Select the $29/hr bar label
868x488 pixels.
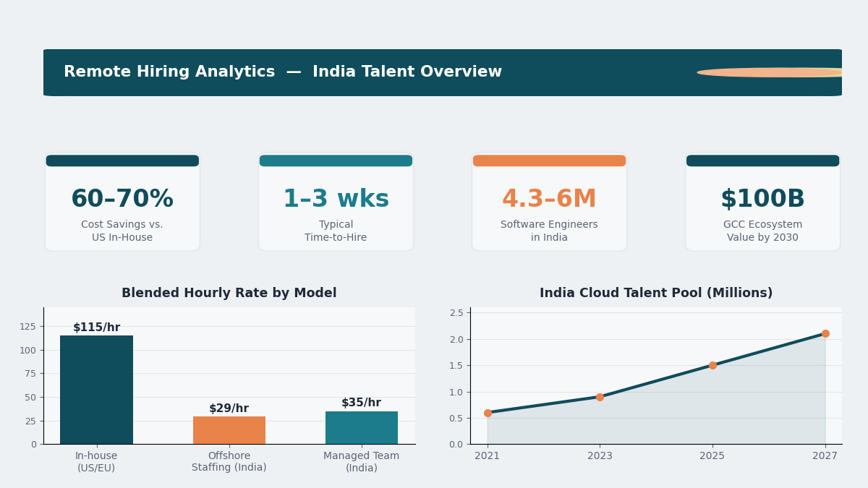[x=229, y=408]
